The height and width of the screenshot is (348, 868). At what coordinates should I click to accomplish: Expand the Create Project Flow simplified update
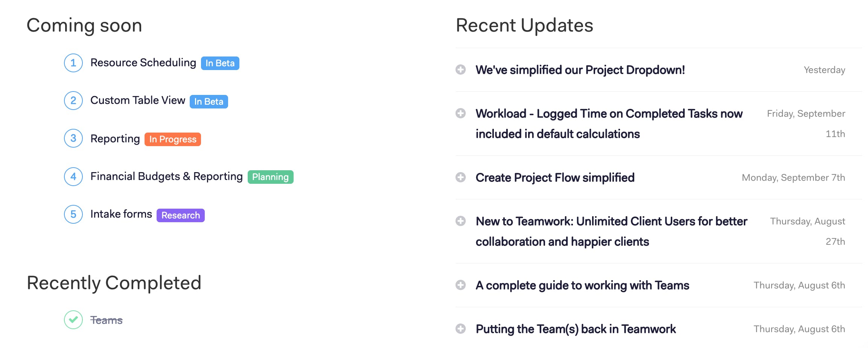[x=461, y=177]
